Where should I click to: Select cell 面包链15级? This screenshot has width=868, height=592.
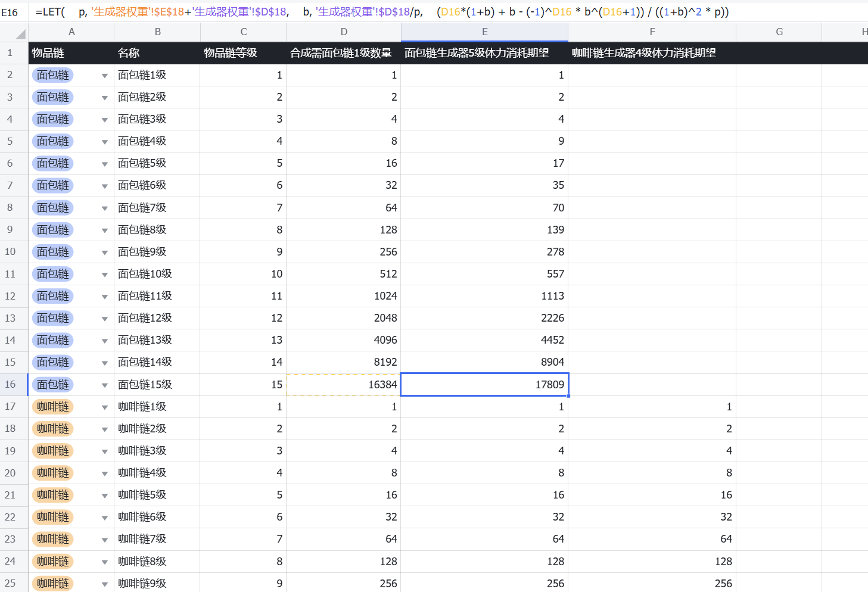pos(157,385)
